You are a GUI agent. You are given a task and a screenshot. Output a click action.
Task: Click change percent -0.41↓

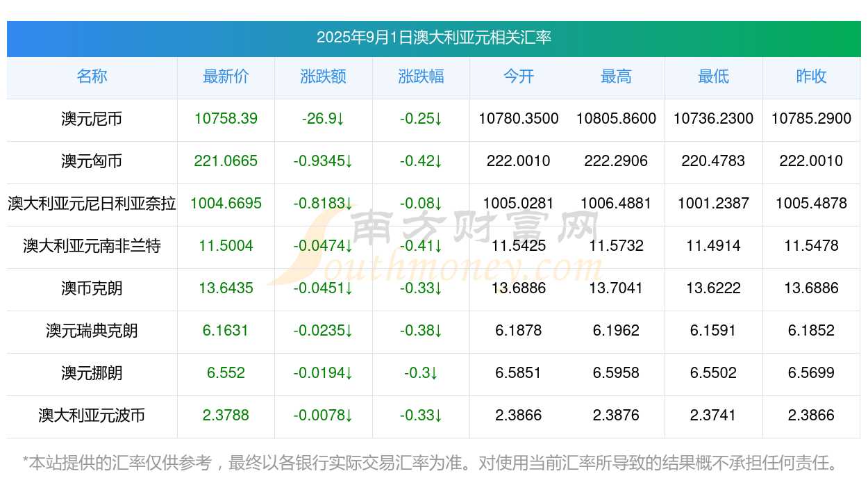click(x=421, y=246)
